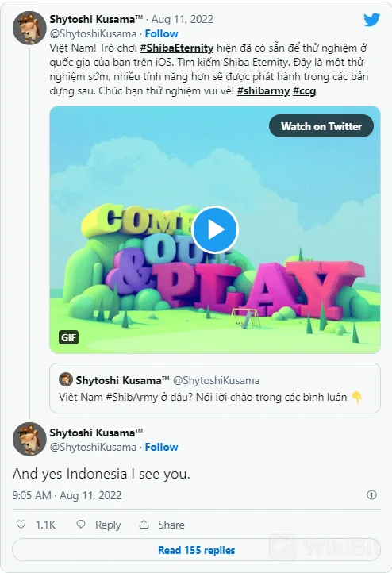Screen dimensions: 392x573
Task: Play the Come Out & Play video
Action: (x=215, y=230)
